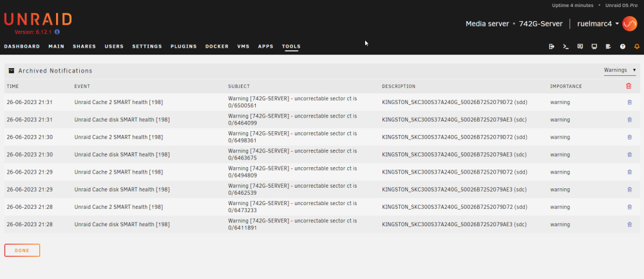Open the Users menu
The width and height of the screenshot is (644, 279).
tap(114, 47)
